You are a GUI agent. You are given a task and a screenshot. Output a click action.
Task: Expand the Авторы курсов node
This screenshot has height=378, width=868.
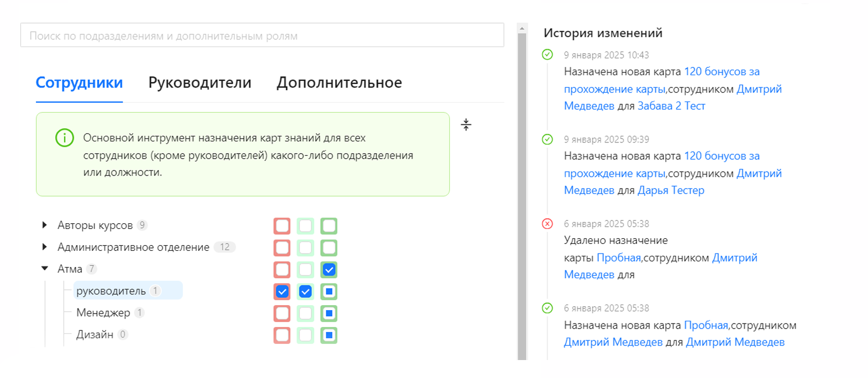45,225
